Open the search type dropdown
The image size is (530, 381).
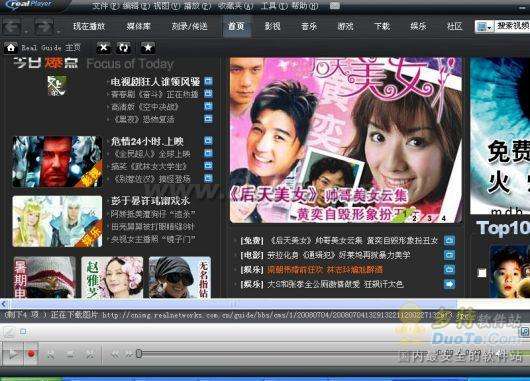pos(484,27)
